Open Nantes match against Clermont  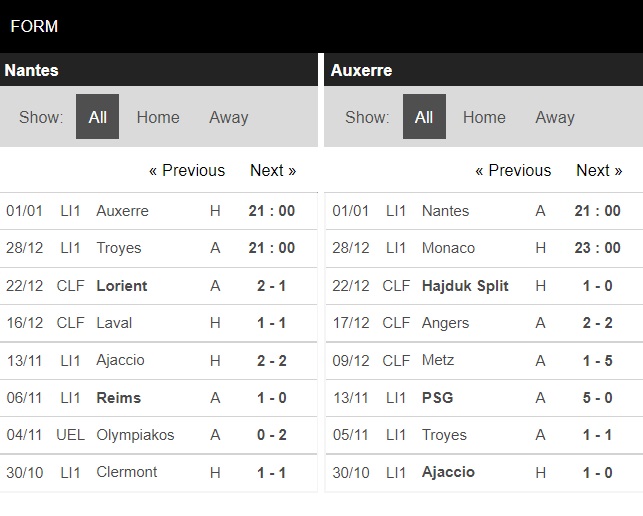[159, 473]
